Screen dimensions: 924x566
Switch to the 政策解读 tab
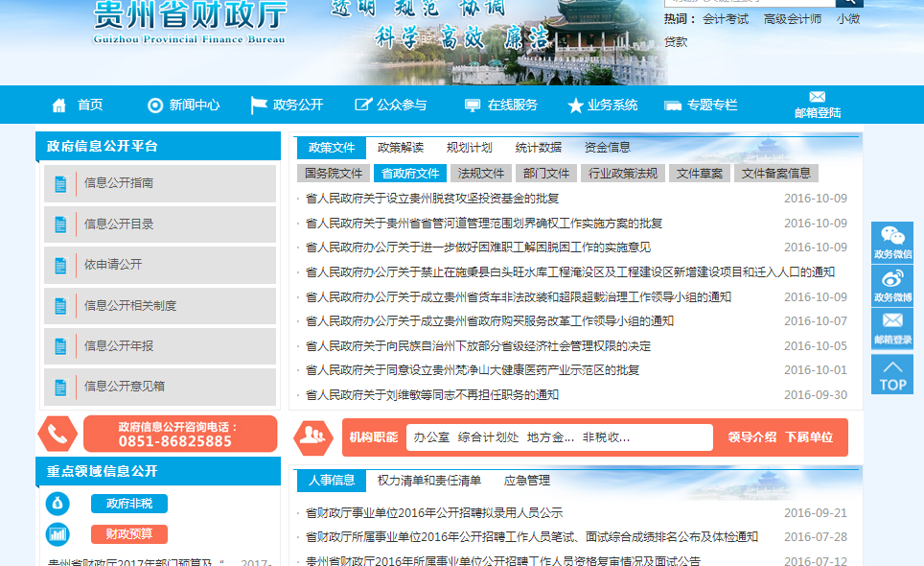[401, 148]
